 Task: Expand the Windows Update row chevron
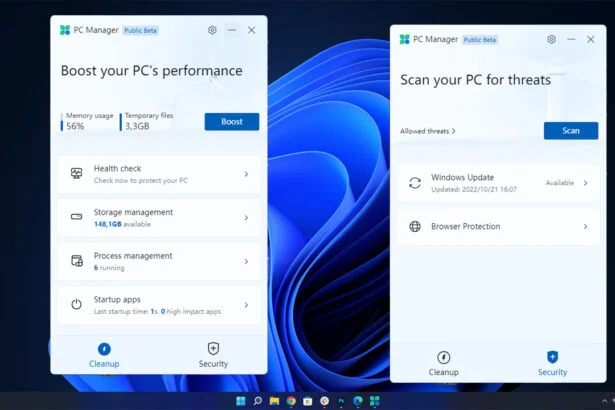(x=585, y=183)
